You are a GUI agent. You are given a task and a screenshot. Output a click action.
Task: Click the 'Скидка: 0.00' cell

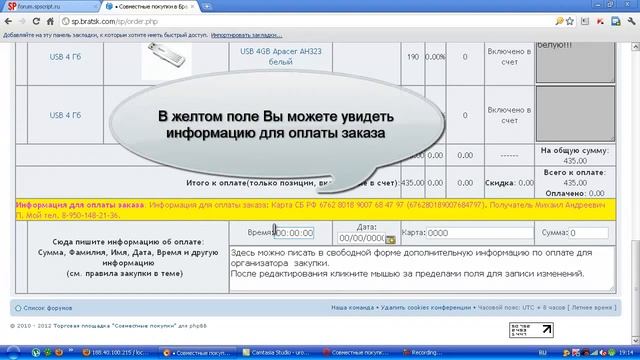pyautogui.click(x=509, y=183)
